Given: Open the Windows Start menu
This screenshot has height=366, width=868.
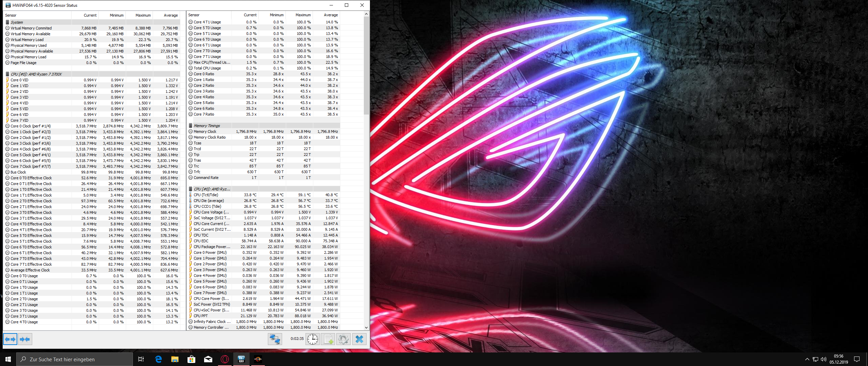Looking at the screenshot, I should pyautogui.click(x=8, y=359).
